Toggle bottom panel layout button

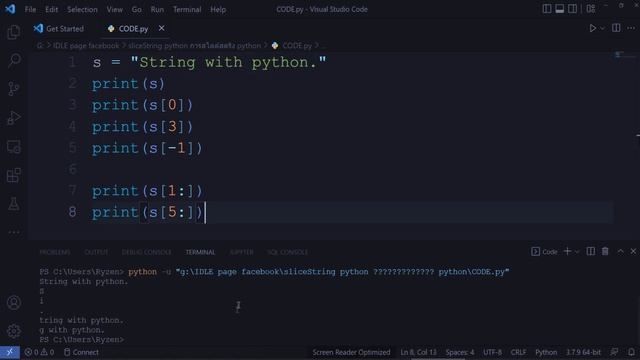[560, 9]
